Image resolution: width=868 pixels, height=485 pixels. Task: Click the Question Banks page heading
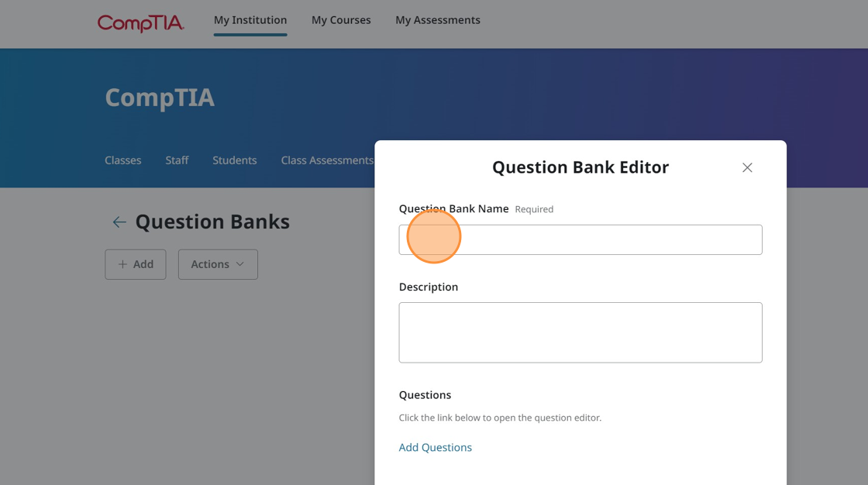coord(212,222)
